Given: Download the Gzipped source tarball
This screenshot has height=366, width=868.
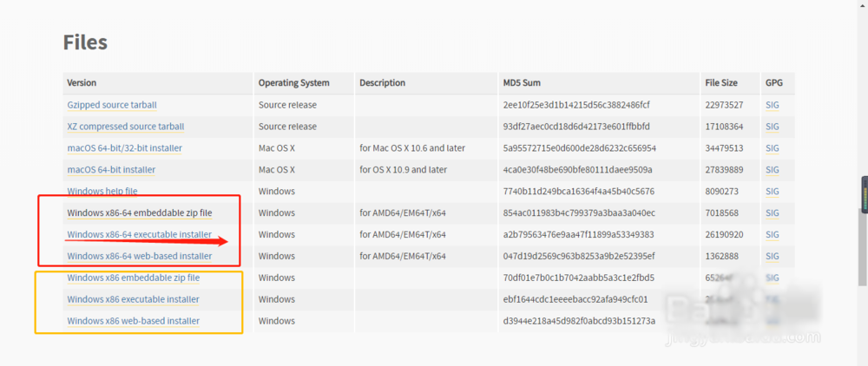Looking at the screenshot, I should 112,105.
